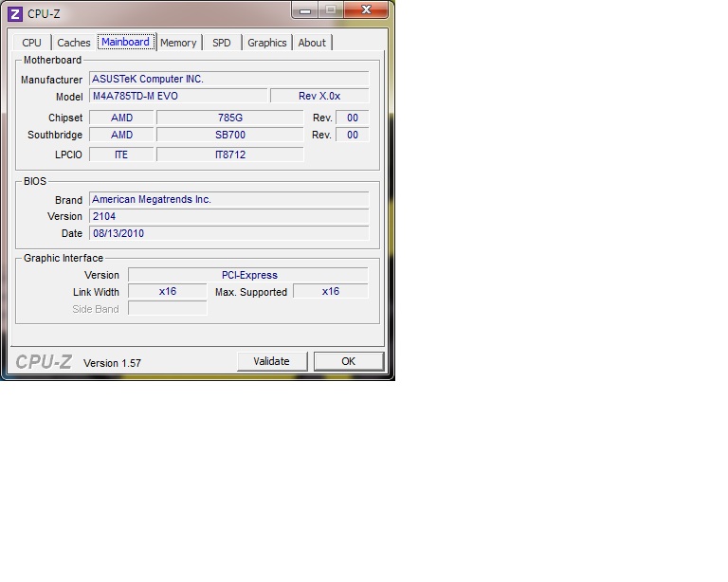Click the Model label
728x582 pixels.
[x=69, y=97]
